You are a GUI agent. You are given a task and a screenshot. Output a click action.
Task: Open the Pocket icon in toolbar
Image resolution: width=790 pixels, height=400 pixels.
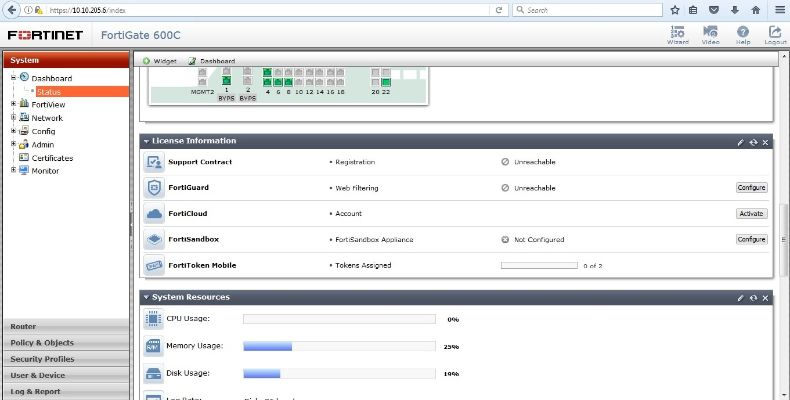[x=714, y=10]
